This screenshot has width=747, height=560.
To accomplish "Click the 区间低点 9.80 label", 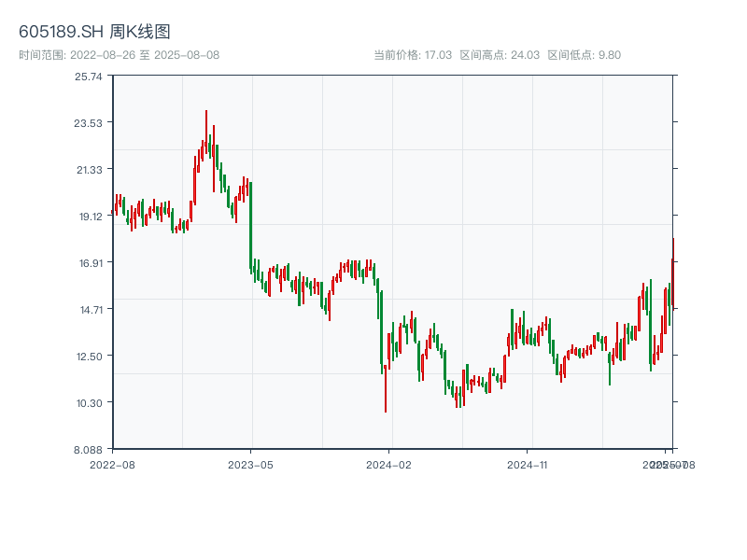I will pyautogui.click(x=584, y=55).
